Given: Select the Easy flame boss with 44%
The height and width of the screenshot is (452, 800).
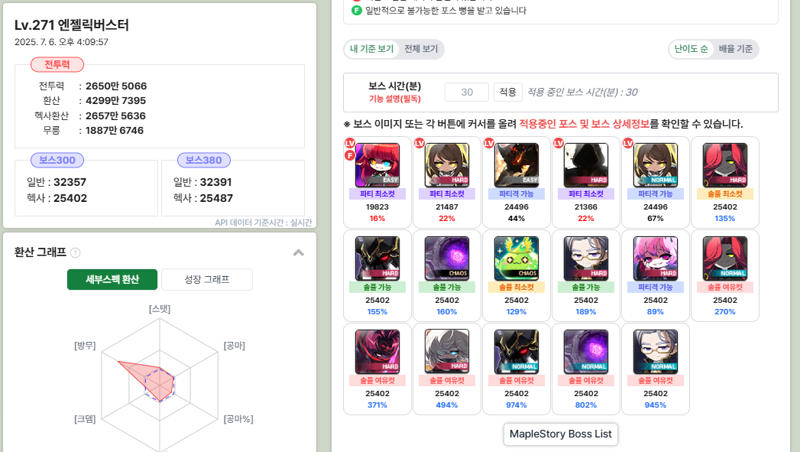Looking at the screenshot, I should (516, 165).
